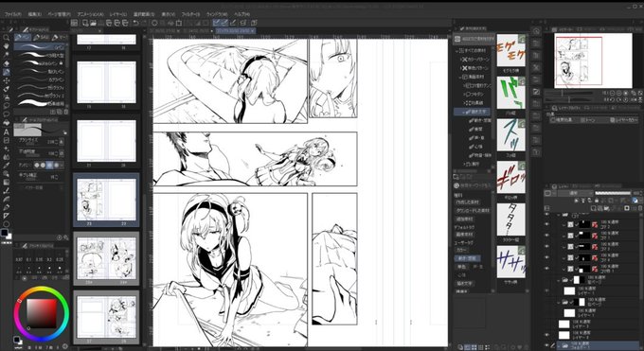Screen dimensions: 644x351
Task: Select the Eyedropper tool
Action: [x=7, y=165]
